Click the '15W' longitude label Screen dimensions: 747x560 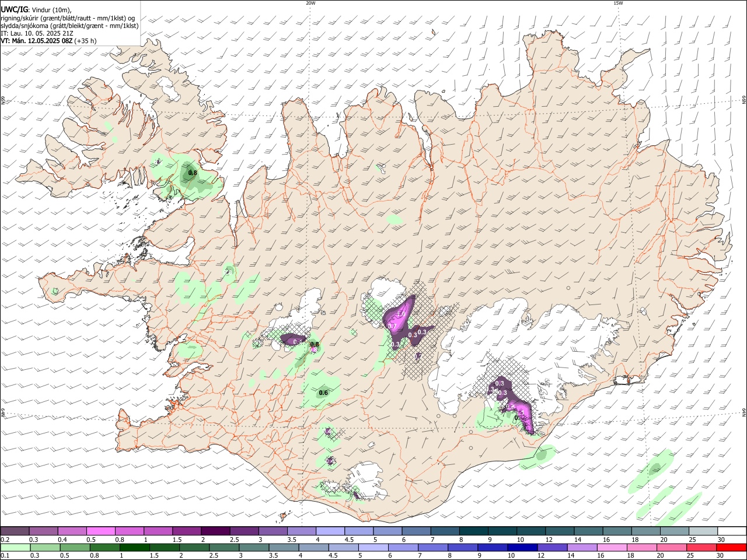(618, 3)
